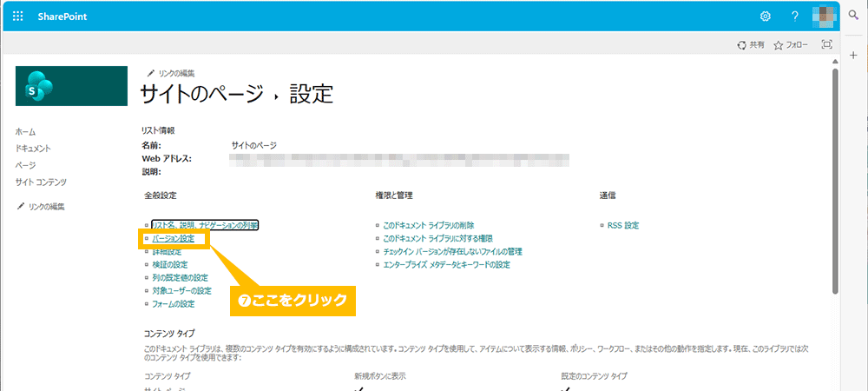Image resolution: width=868 pixels, height=391 pixels.
Task: Toggle the focus content mode icon
Action: pyautogui.click(x=827, y=45)
